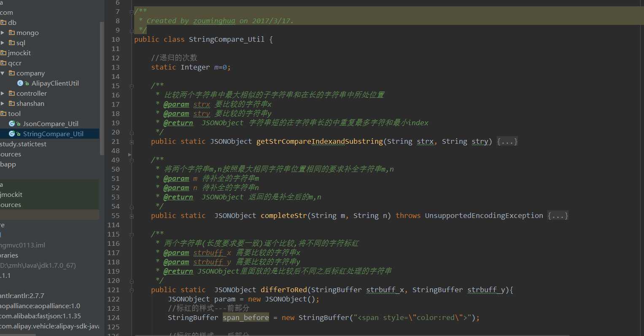
Task: Select the aopalliance:aopalliance:1.0 library
Action: pos(40,306)
